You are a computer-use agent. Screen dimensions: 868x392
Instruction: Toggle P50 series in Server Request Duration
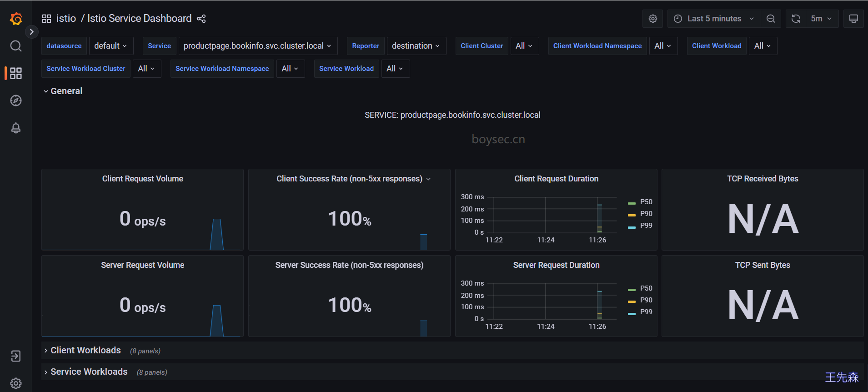(646, 288)
